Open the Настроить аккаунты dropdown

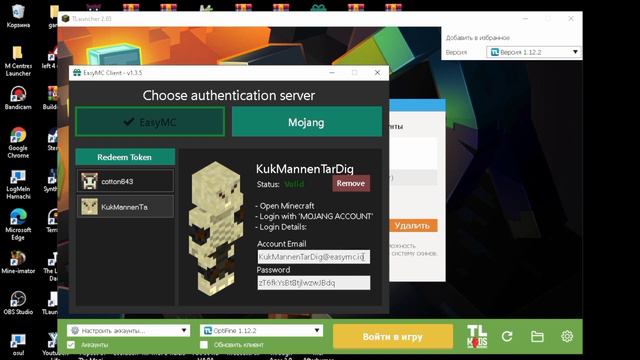point(128,331)
